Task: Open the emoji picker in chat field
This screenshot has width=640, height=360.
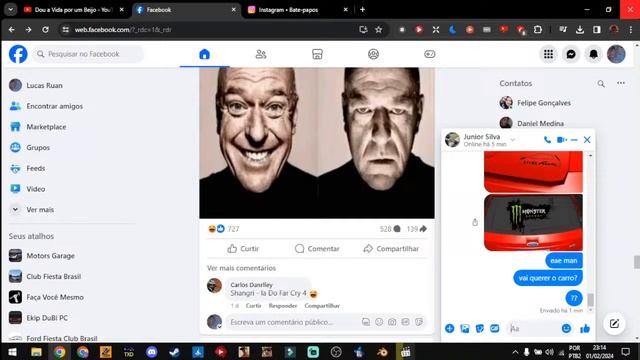Action: coord(566,328)
